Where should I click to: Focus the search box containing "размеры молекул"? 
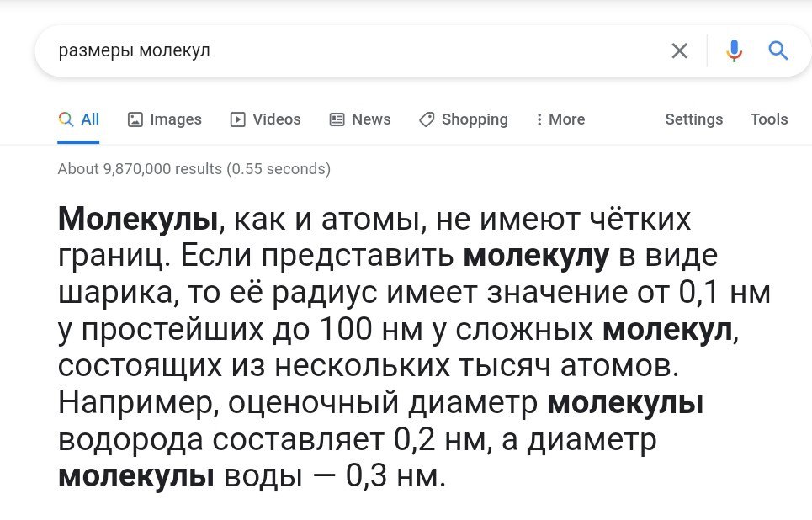[337, 51]
